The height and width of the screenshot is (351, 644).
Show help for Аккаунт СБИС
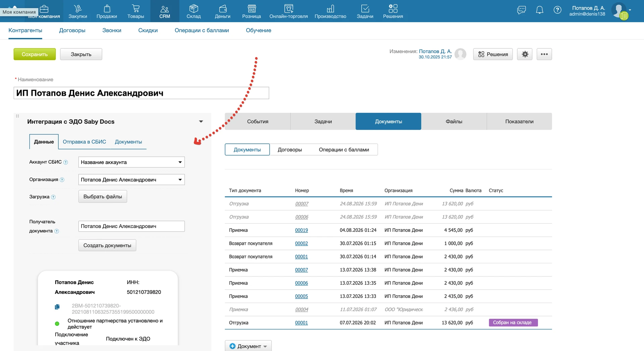point(66,162)
